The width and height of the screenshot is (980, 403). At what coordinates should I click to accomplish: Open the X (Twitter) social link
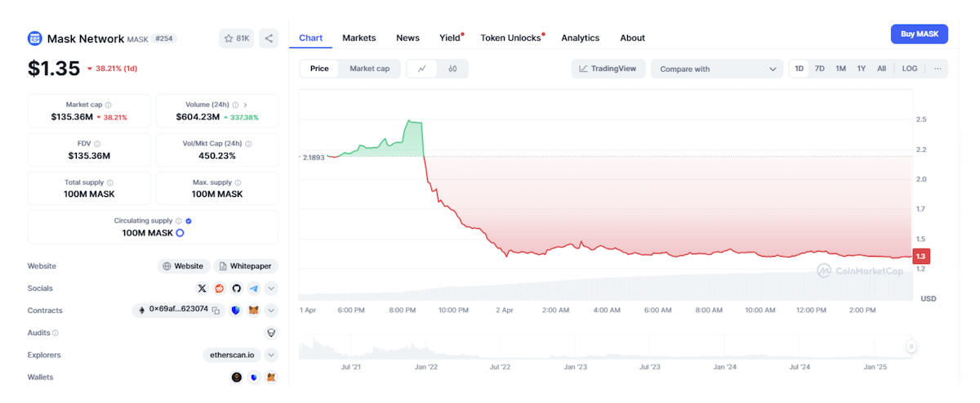(x=203, y=289)
